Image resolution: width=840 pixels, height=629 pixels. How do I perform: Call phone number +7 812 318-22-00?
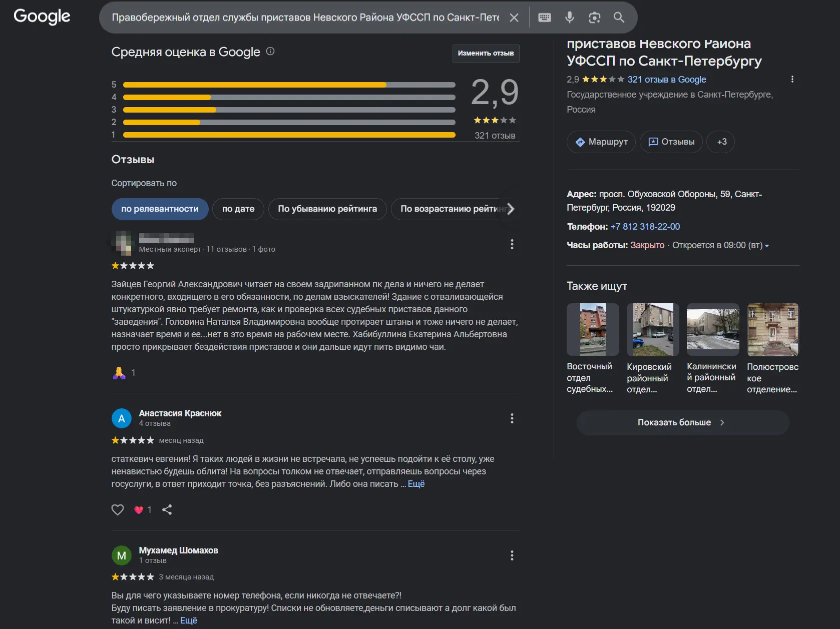click(x=645, y=227)
